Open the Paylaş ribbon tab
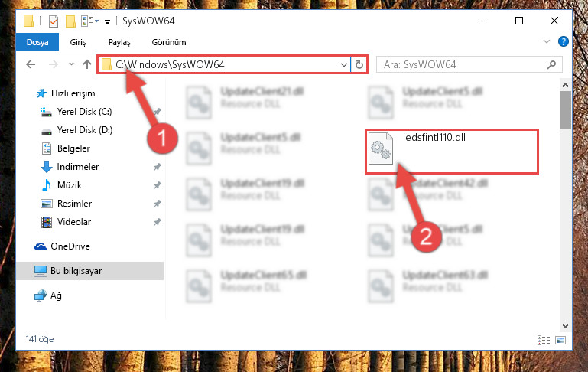 pyautogui.click(x=119, y=42)
